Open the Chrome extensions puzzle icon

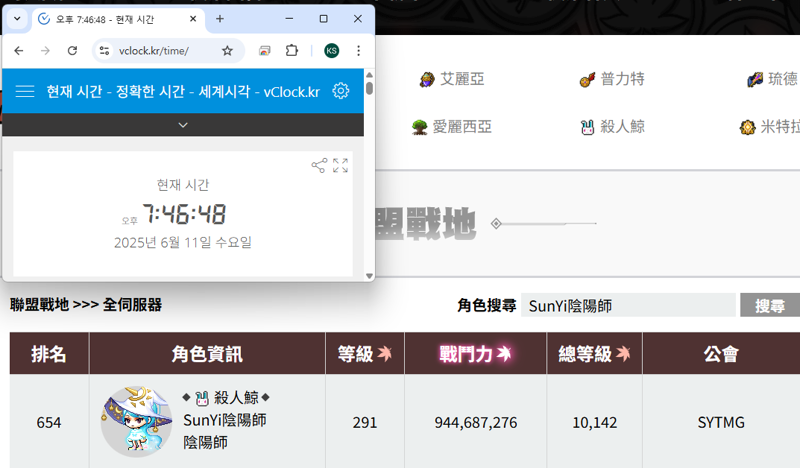pyautogui.click(x=292, y=51)
